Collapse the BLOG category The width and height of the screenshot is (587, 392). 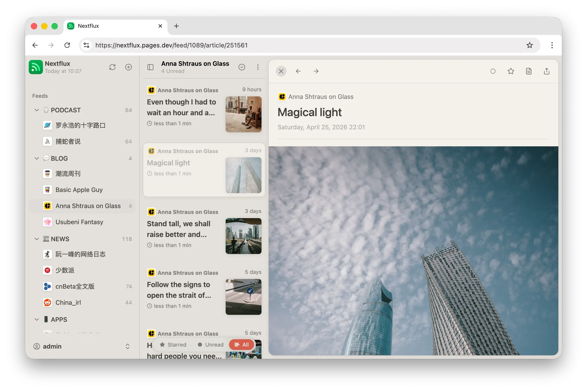pos(36,158)
